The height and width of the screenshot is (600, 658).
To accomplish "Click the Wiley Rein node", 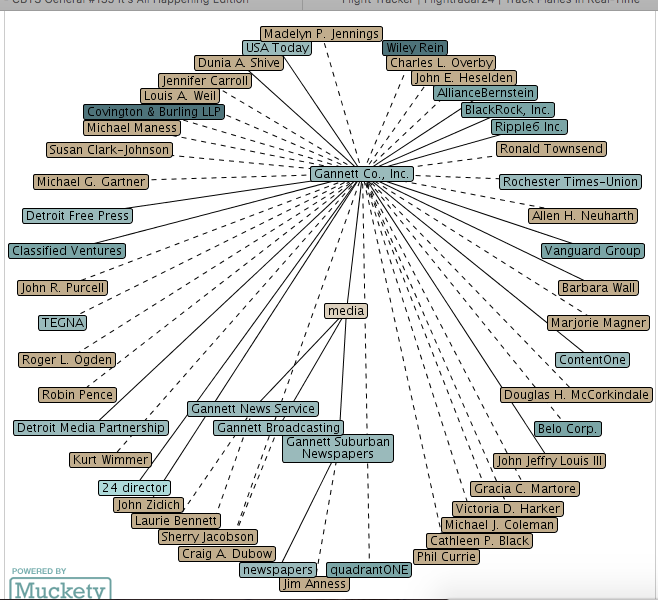I will click(415, 48).
